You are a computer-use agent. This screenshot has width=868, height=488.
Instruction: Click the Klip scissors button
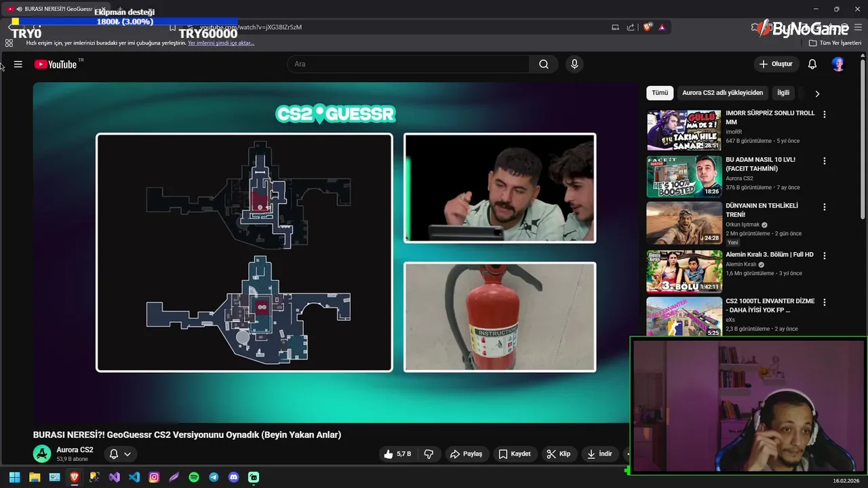coord(559,454)
